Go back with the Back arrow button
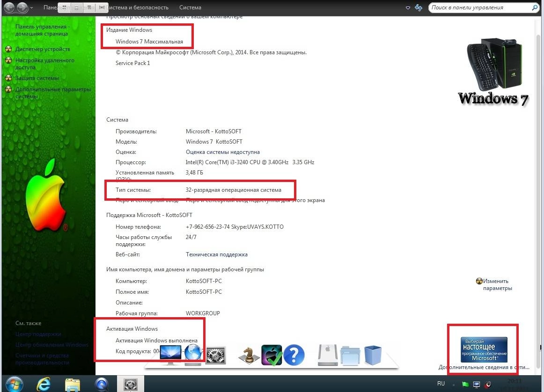544x392 pixels. point(9,7)
